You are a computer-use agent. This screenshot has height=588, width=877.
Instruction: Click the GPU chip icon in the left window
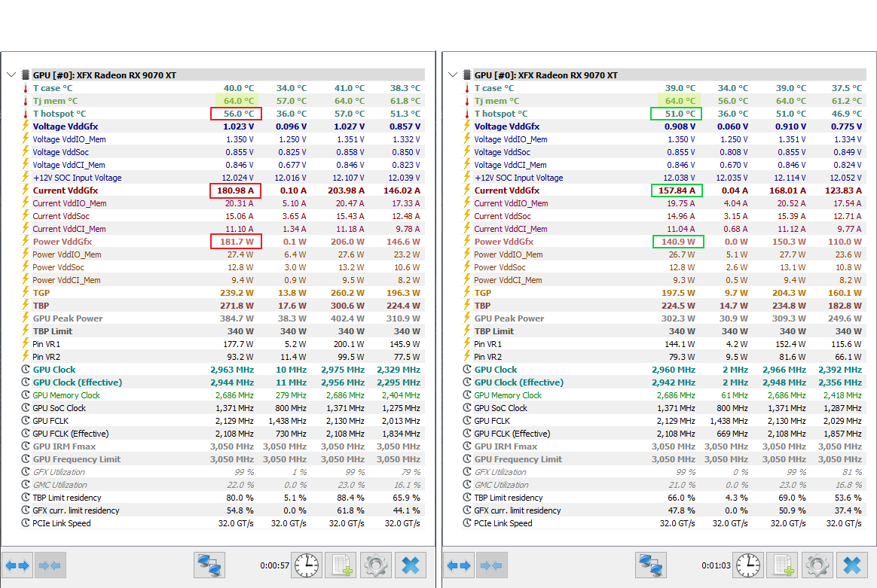point(25,75)
